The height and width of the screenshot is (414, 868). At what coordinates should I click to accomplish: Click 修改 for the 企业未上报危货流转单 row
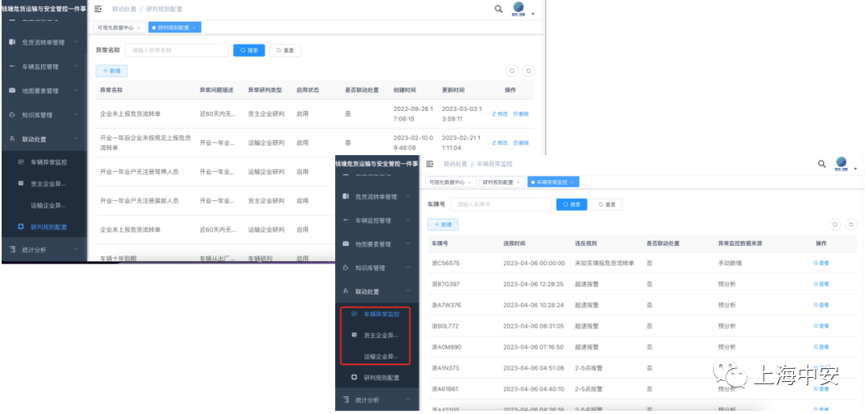click(500, 114)
